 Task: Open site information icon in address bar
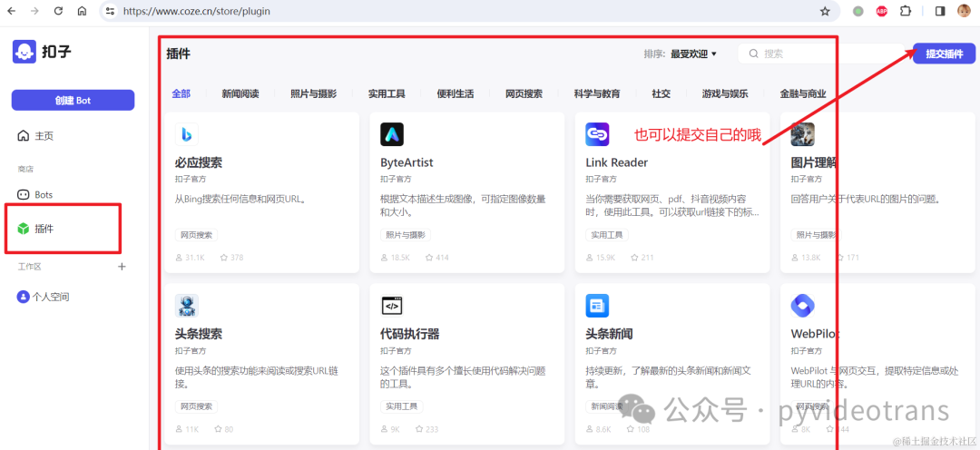(x=110, y=11)
